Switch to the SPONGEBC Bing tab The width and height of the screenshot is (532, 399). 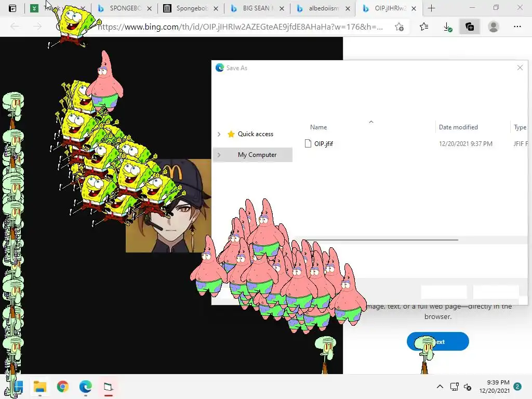coord(125,8)
